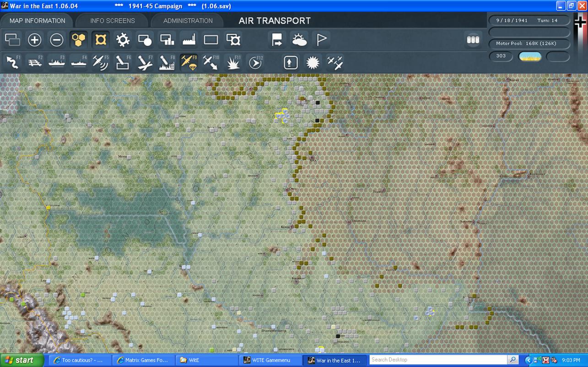Select the F1 move mode icon
This screenshot has width=588, height=367.
[13, 62]
